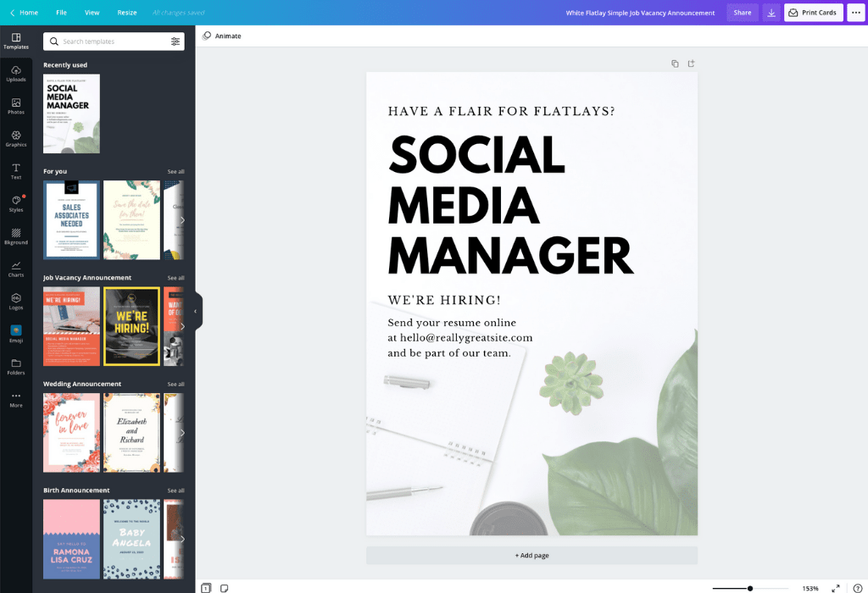The image size is (868, 593).
Task: Click the Print Cards button
Action: [x=813, y=13]
